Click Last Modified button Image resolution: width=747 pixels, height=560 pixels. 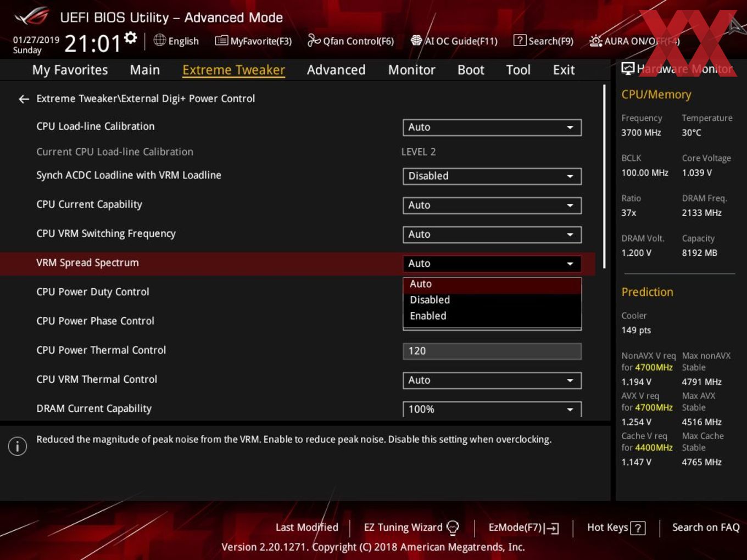click(307, 528)
